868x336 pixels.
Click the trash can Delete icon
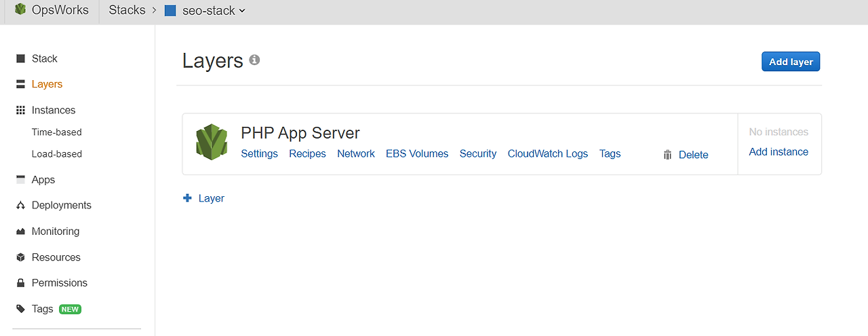click(x=667, y=155)
